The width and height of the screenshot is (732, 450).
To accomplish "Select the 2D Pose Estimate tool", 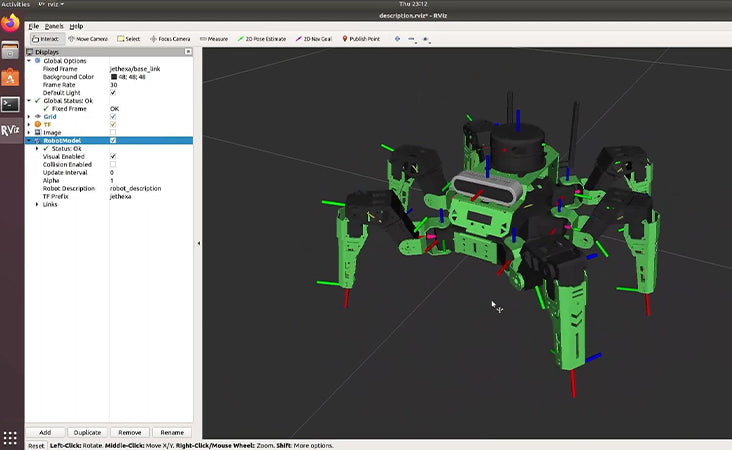I will [262, 39].
